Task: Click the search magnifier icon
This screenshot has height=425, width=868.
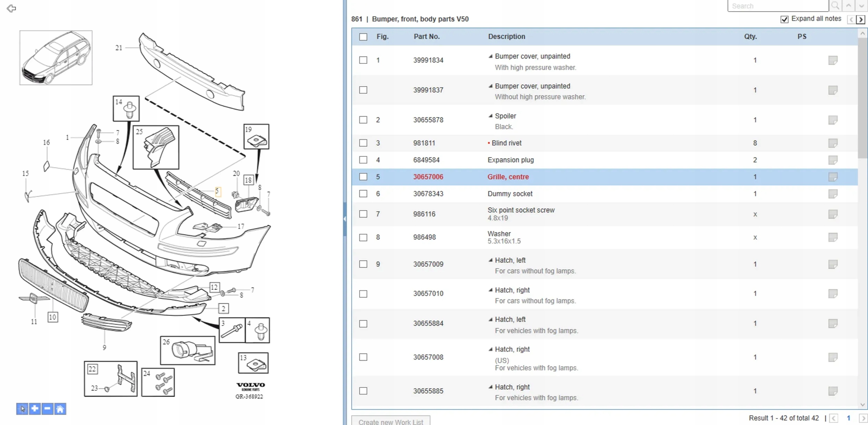Action: [835, 6]
